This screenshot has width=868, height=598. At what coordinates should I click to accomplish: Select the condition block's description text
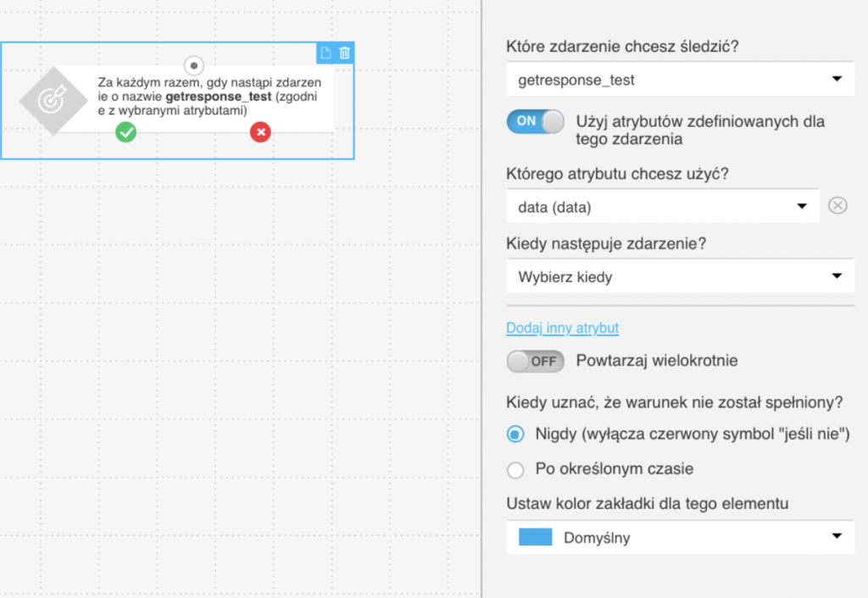point(209,97)
